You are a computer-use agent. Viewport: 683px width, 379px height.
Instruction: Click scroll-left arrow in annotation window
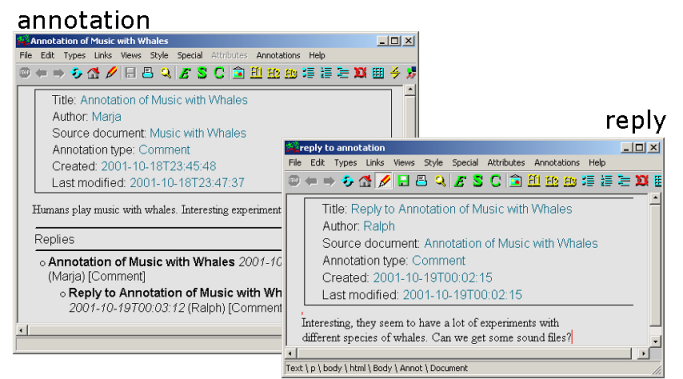pyautogui.click(x=21, y=330)
